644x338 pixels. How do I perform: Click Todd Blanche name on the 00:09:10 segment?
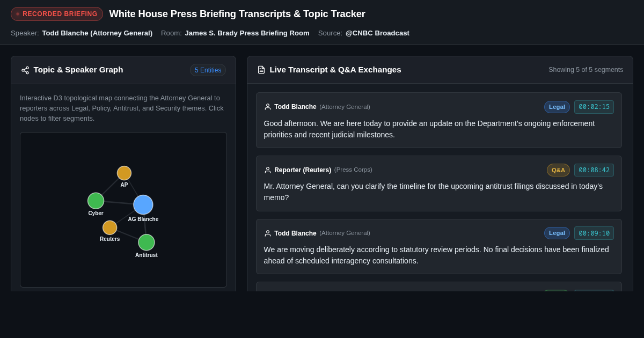(x=295, y=233)
